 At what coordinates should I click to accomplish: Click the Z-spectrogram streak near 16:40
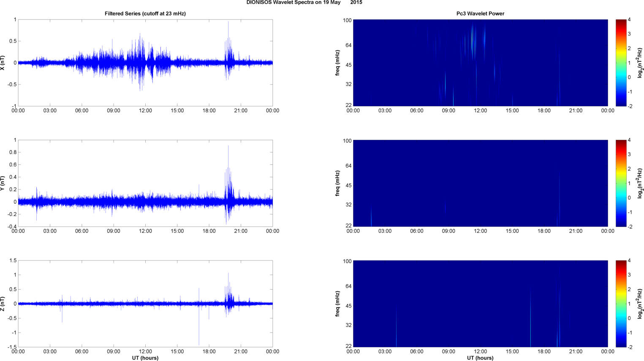(530, 319)
